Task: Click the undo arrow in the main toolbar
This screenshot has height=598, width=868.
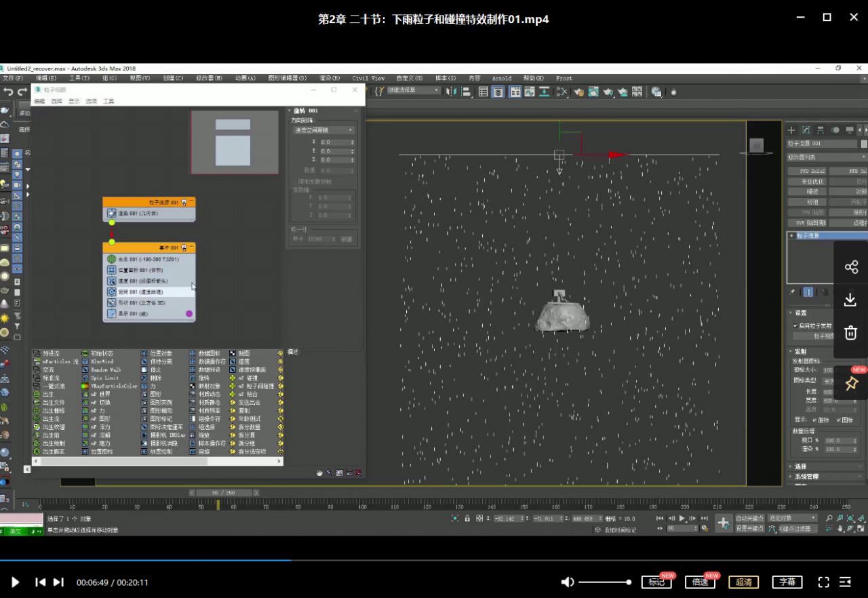Action: 8,92
